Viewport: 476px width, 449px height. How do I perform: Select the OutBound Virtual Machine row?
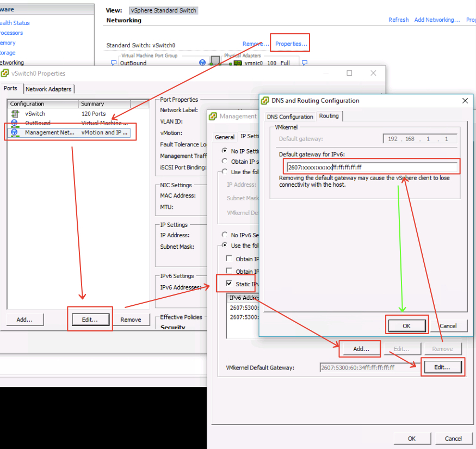point(70,123)
